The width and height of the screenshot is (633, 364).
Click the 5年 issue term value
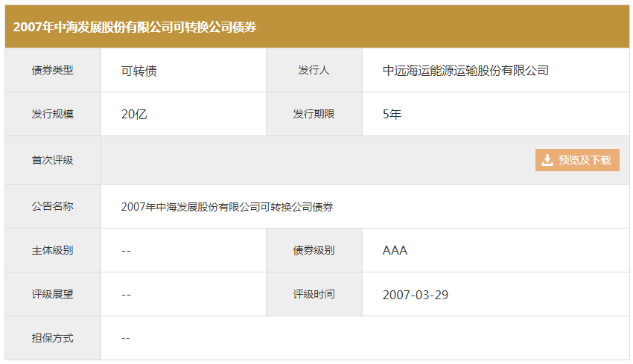pos(392,115)
